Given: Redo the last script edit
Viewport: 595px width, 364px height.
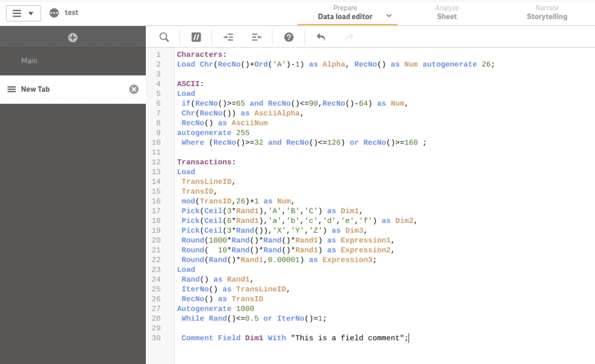Looking at the screenshot, I should [x=349, y=37].
